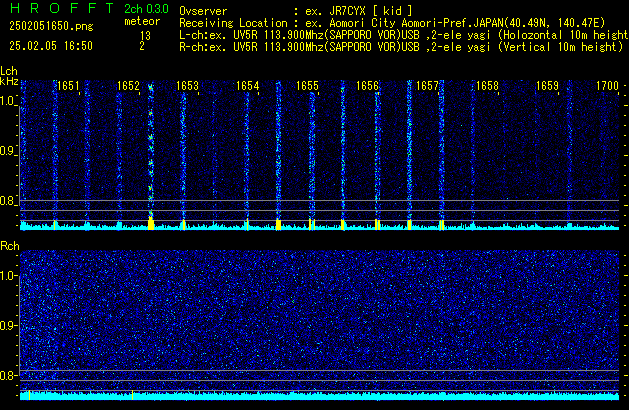Click the 'meteor' counter label
The width and height of the screenshot is (629, 410).
[142, 21]
